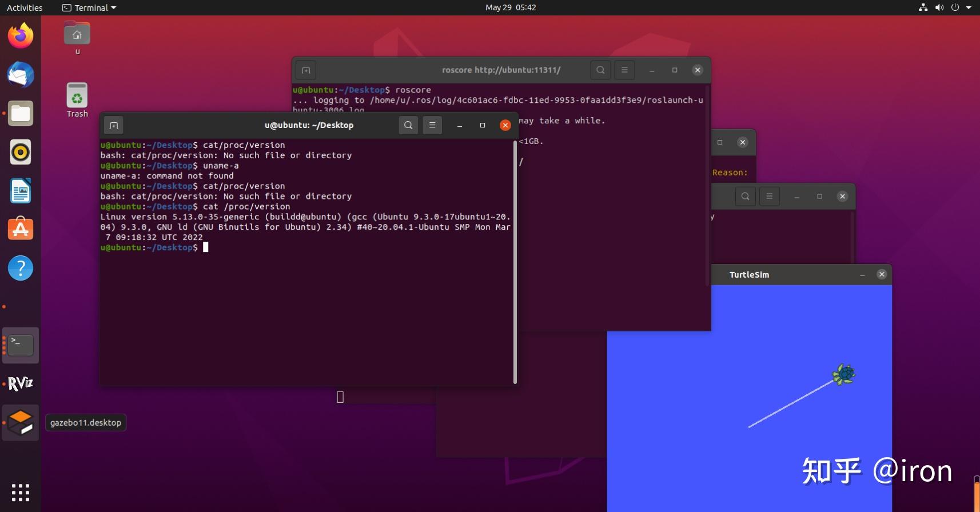Maximize the ~/Desktop terminal window
Screen dimensions: 980x512
[x=483, y=125]
